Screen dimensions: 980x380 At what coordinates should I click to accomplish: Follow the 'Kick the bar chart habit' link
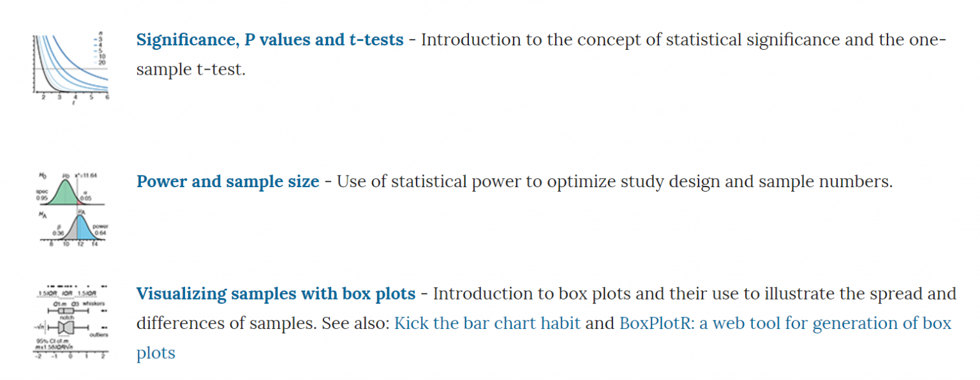487,323
